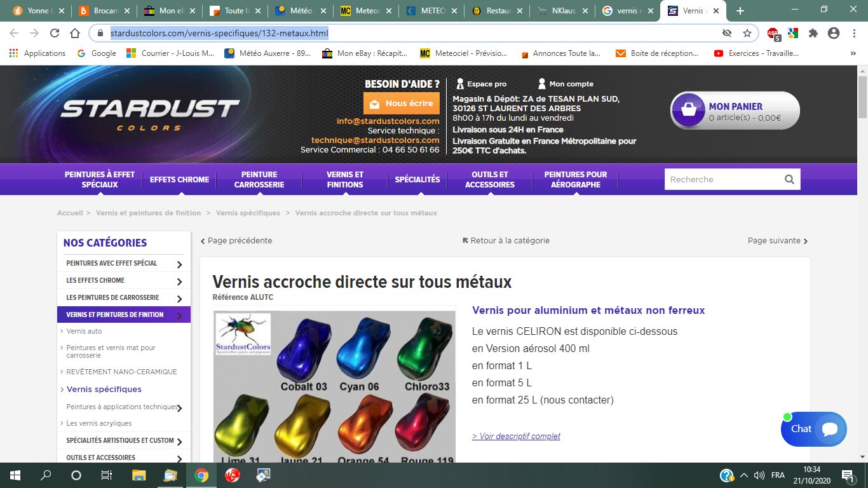Open Outils et accessoires nav menu

point(490,179)
